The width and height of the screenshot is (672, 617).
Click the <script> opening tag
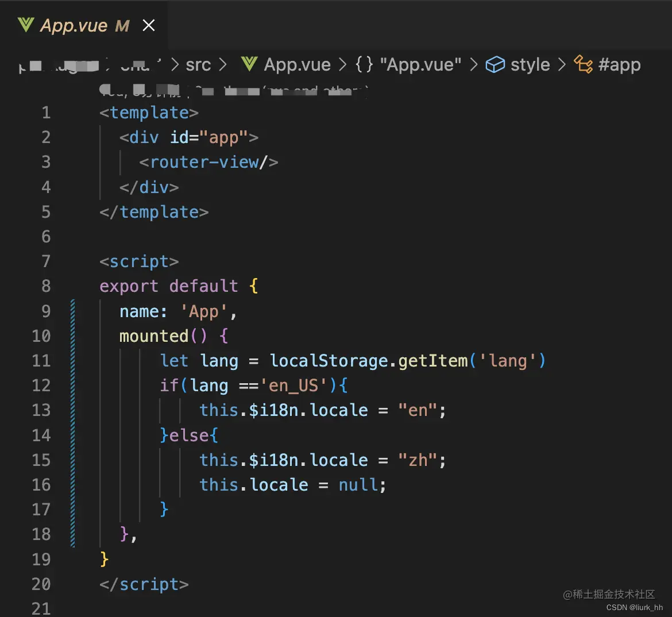[x=139, y=261]
